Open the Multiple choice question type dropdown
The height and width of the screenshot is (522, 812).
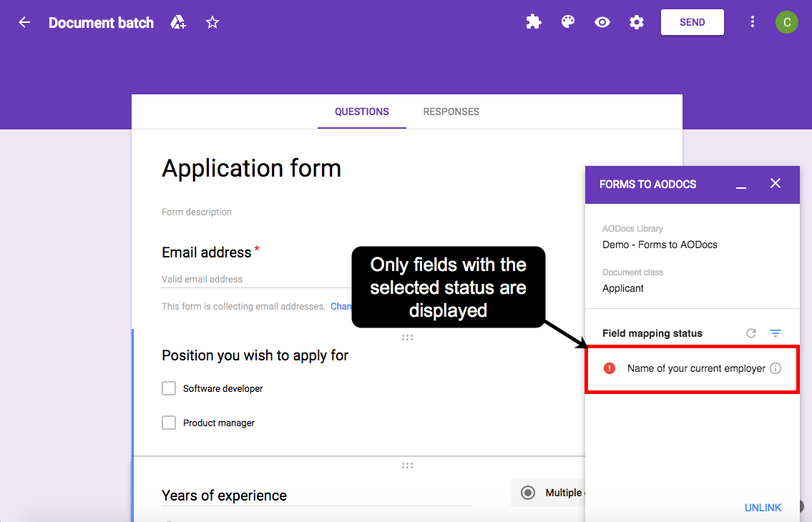pos(548,493)
